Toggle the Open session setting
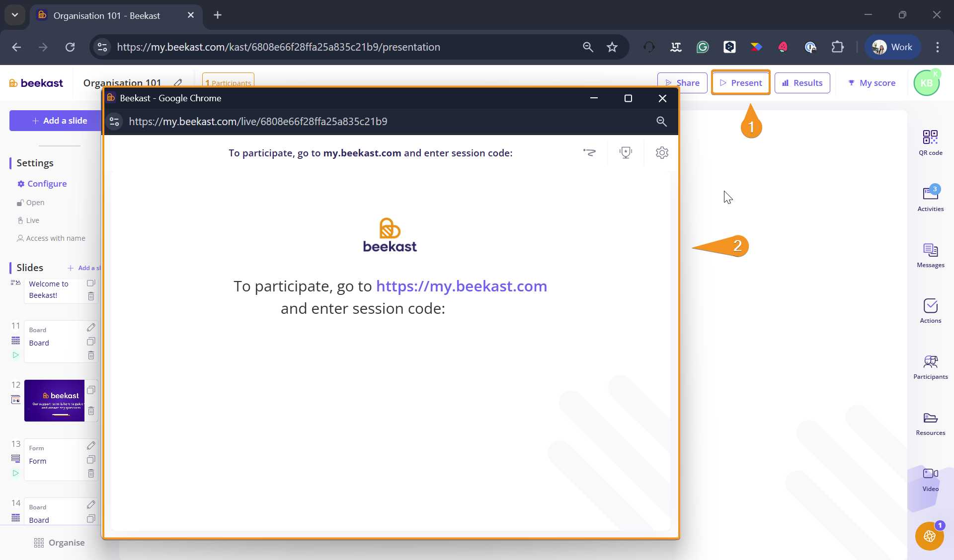Screen dimensions: 954x560 pyautogui.click(x=31, y=203)
